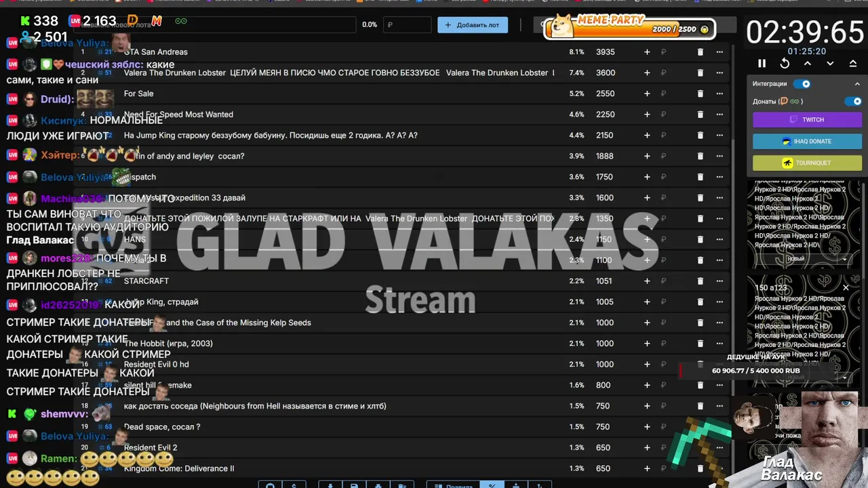The width and height of the screenshot is (868, 488).
Task: Select the percent icon in bottom toolbar
Action: (492, 484)
